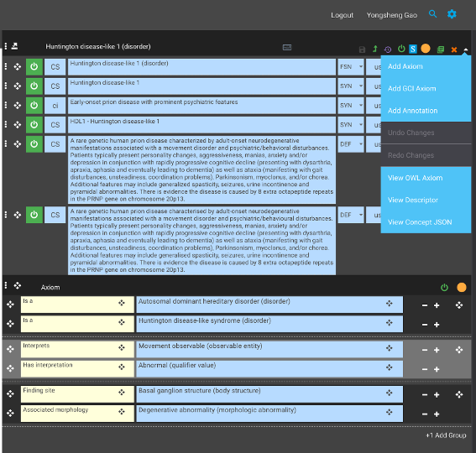Toggle the Axiom green power status

click(444, 288)
